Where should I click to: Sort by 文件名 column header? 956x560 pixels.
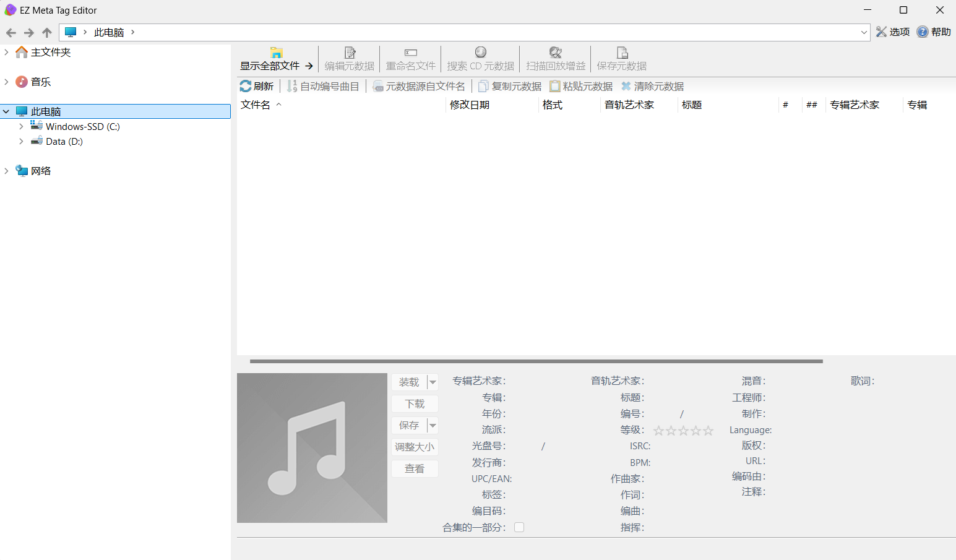[x=341, y=105]
